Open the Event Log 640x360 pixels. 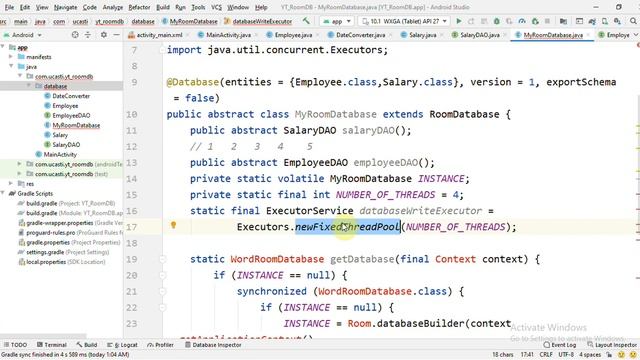[560, 345]
